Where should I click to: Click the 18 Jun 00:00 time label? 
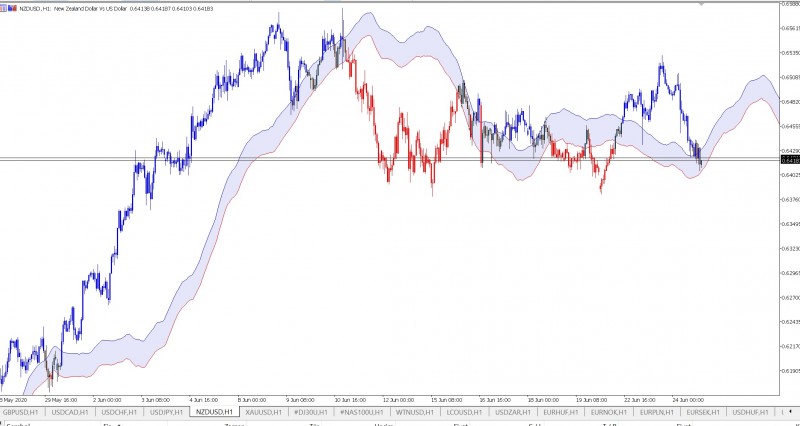543,400
